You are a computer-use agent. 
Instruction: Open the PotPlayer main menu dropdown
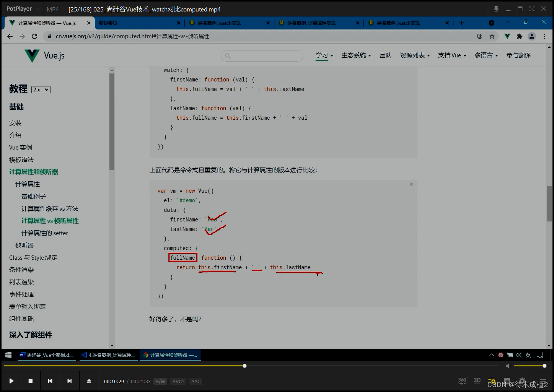(x=23, y=9)
